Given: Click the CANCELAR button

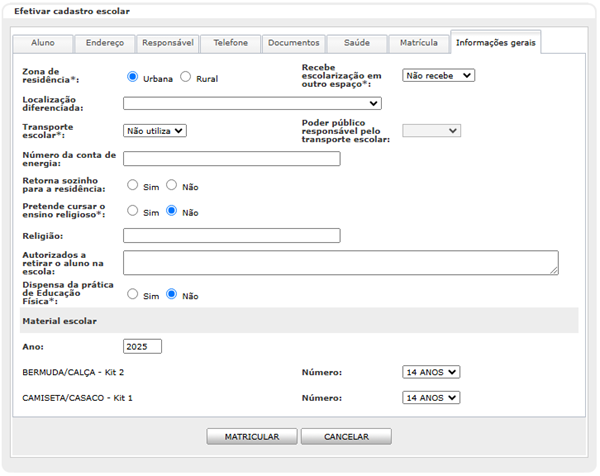Looking at the screenshot, I should tap(346, 437).
